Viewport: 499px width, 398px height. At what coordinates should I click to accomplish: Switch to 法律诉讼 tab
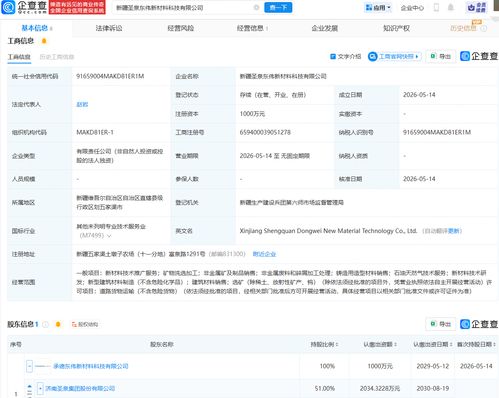click(109, 28)
